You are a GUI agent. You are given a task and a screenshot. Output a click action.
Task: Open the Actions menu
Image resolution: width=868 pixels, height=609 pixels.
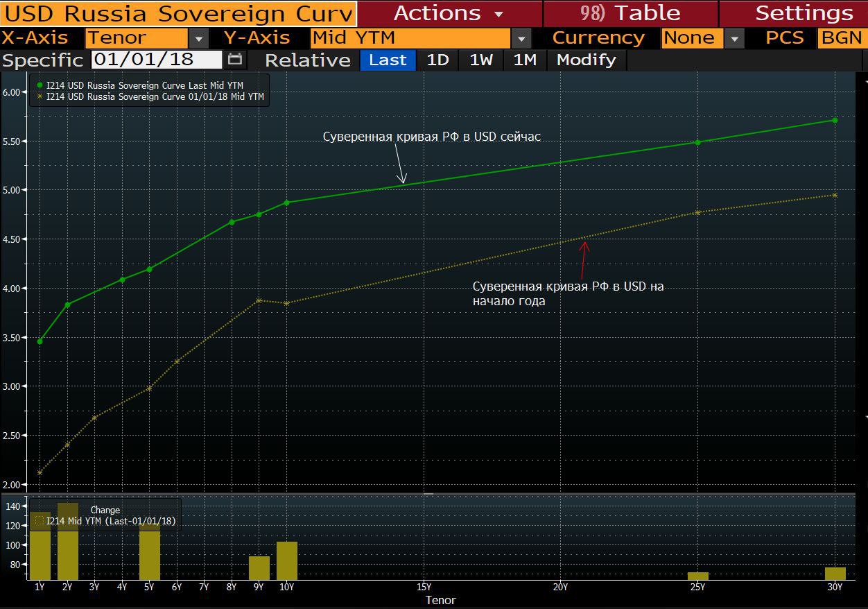point(449,13)
